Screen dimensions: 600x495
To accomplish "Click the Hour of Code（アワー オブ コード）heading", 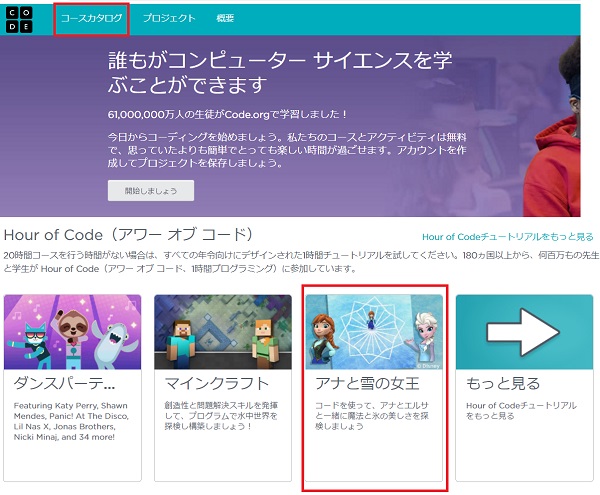I will [x=128, y=235].
